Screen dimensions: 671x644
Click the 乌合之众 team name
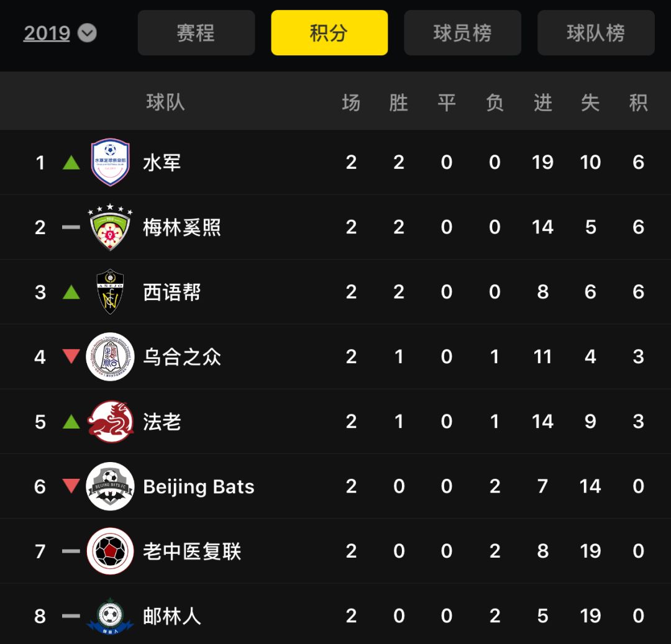click(x=182, y=356)
